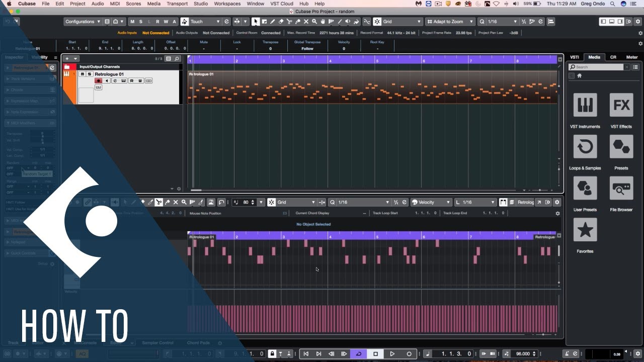Screen dimensions: 644x362
Task: Stop playback with the Stop button
Action: click(375, 354)
